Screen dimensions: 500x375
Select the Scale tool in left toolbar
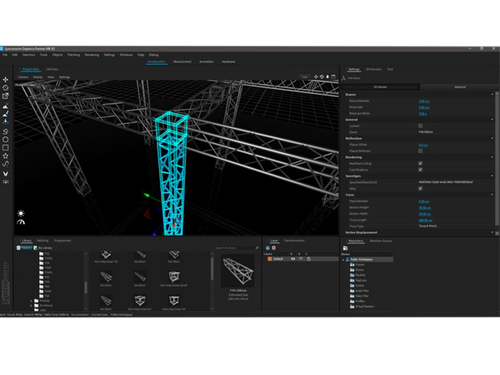(6, 96)
